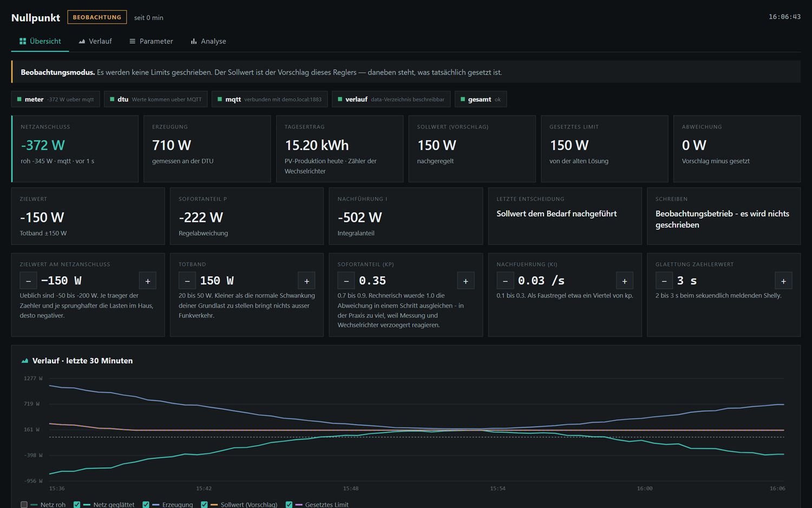Click the BEOBACHTUNG mode badge

pyautogui.click(x=97, y=17)
